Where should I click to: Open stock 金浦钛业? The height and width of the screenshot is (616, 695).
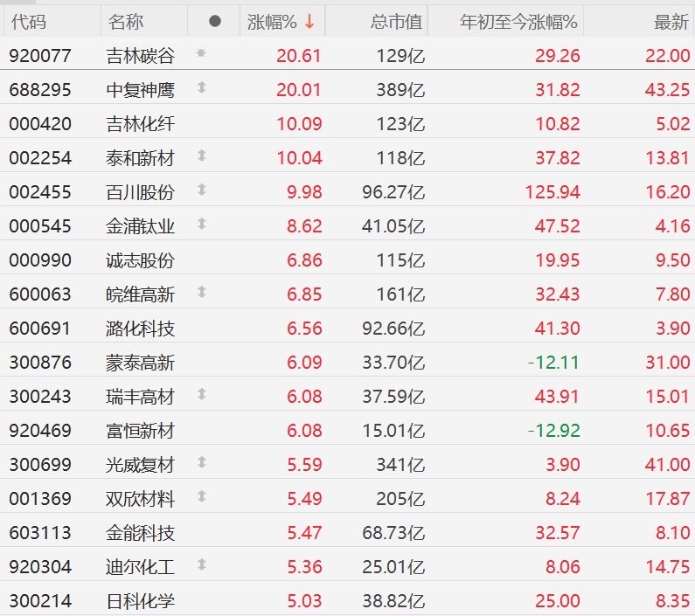click(140, 226)
